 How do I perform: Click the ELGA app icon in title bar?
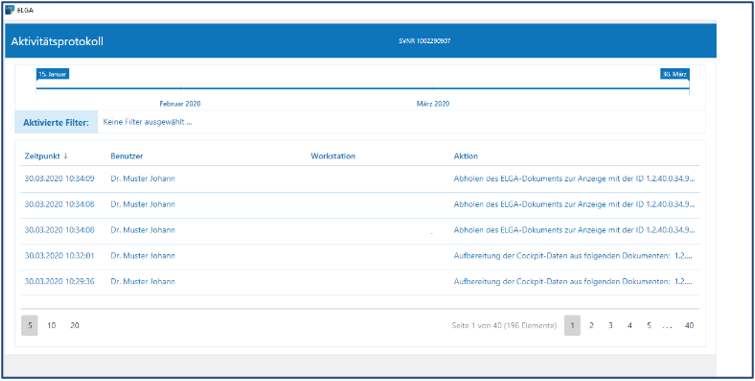(9, 10)
